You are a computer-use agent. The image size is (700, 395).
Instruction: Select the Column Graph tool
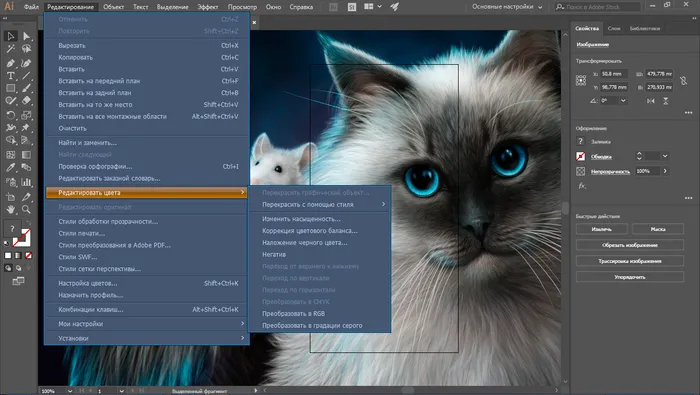click(x=26, y=182)
